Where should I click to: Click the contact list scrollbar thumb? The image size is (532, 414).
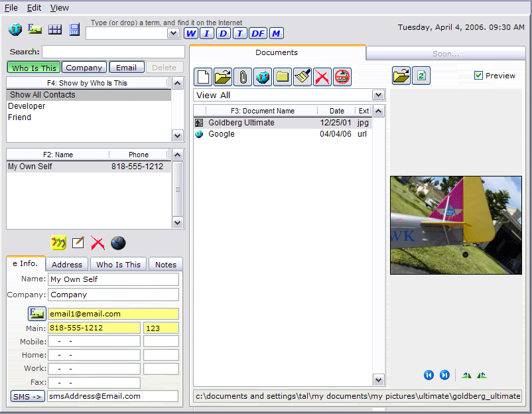click(178, 189)
